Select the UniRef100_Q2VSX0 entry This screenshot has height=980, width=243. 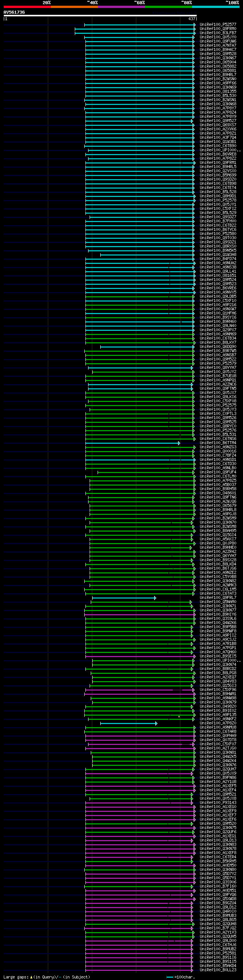(218, 171)
